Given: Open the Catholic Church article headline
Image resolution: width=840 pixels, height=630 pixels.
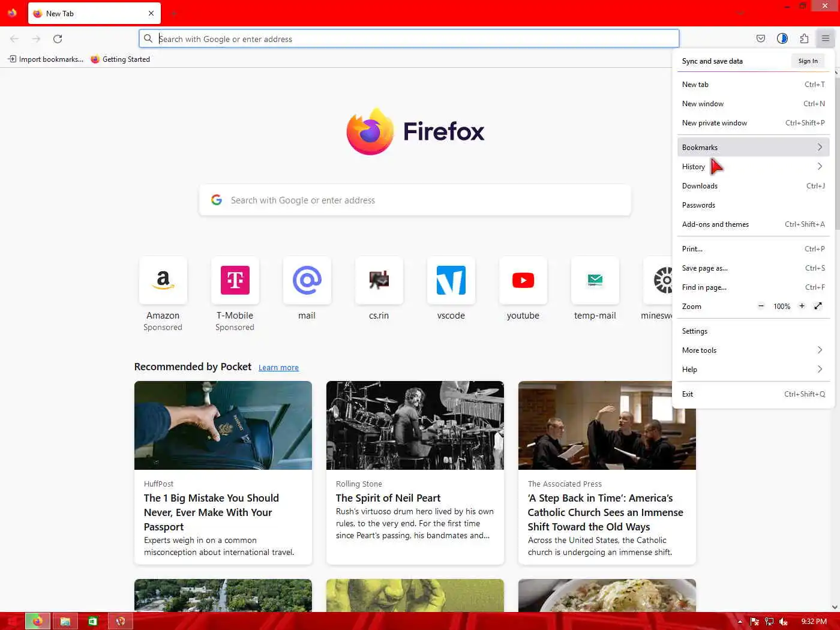Looking at the screenshot, I should coord(605,512).
